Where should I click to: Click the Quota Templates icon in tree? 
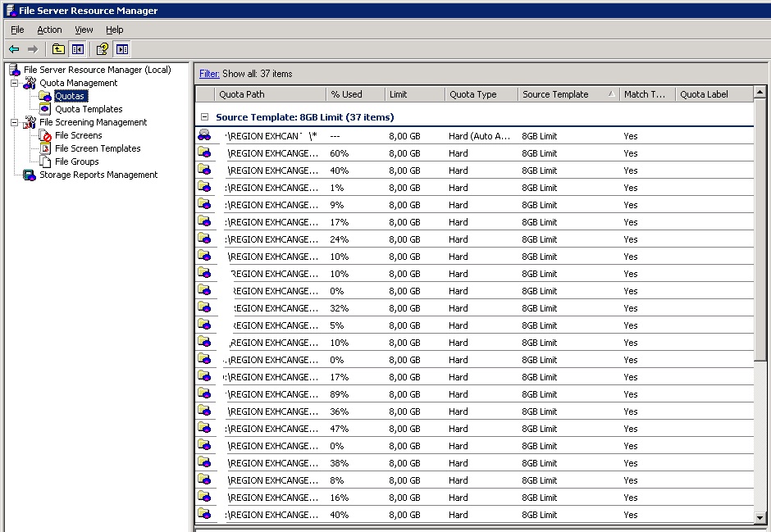(x=45, y=109)
